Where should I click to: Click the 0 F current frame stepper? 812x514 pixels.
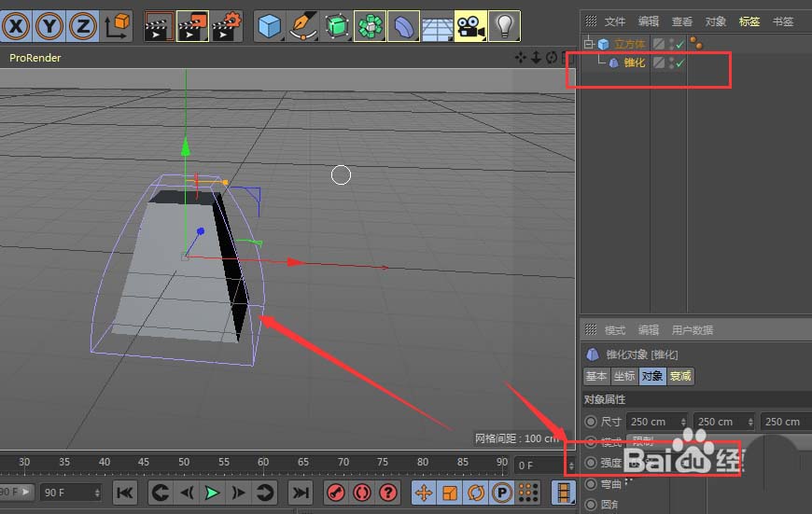click(x=571, y=465)
